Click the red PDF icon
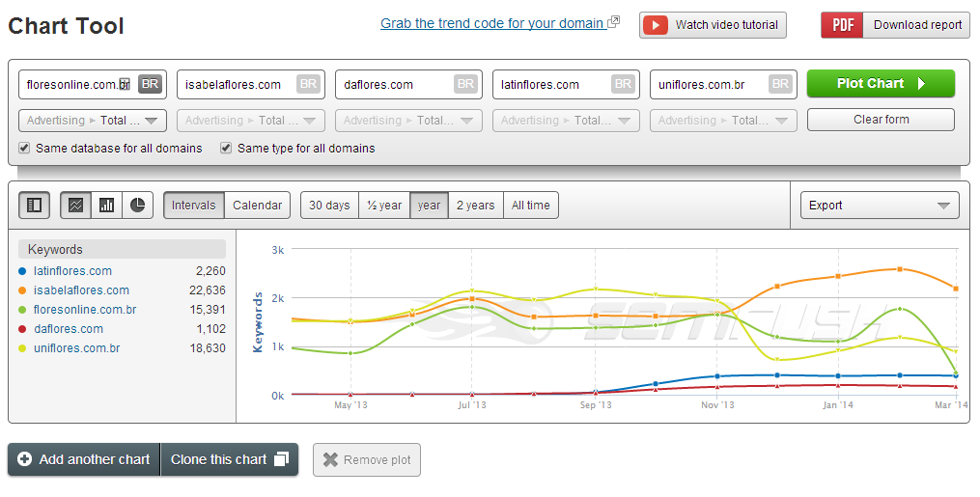This screenshot has height=497, width=980. click(x=842, y=25)
